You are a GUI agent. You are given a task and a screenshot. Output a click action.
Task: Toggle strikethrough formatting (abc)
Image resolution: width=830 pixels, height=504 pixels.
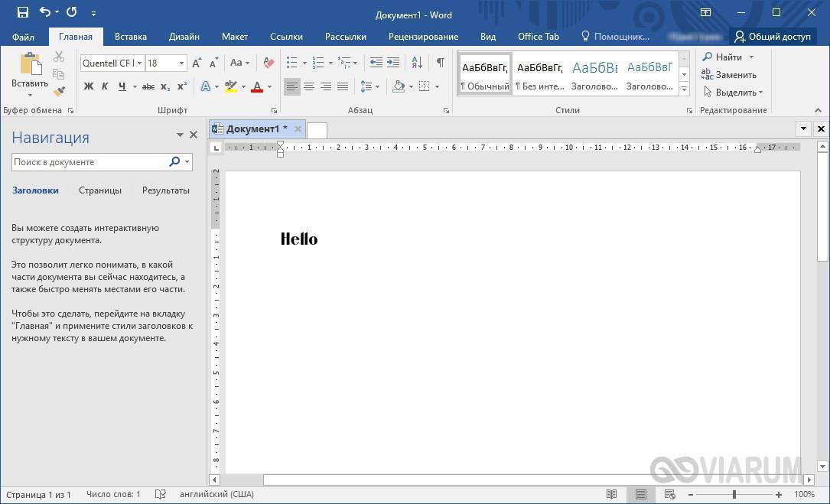148,86
